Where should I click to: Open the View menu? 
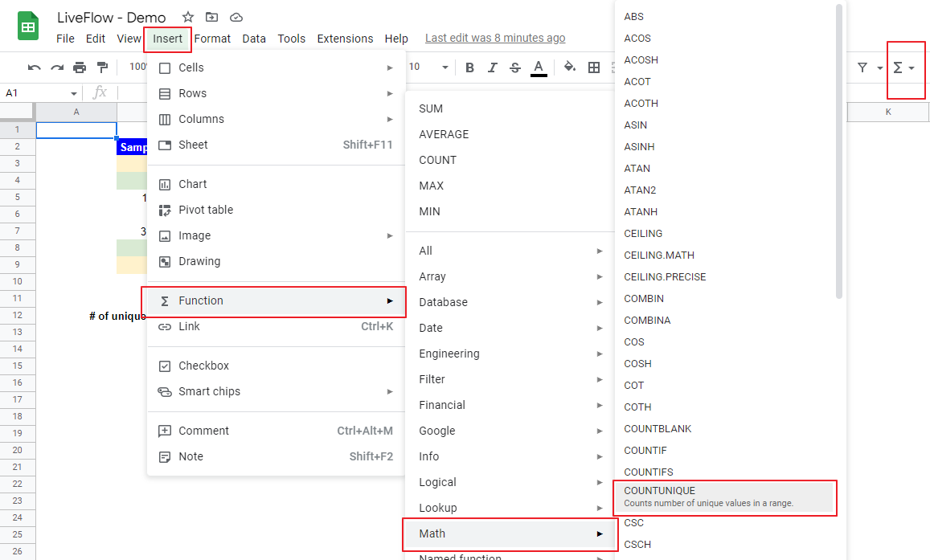pyautogui.click(x=129, y=39)
